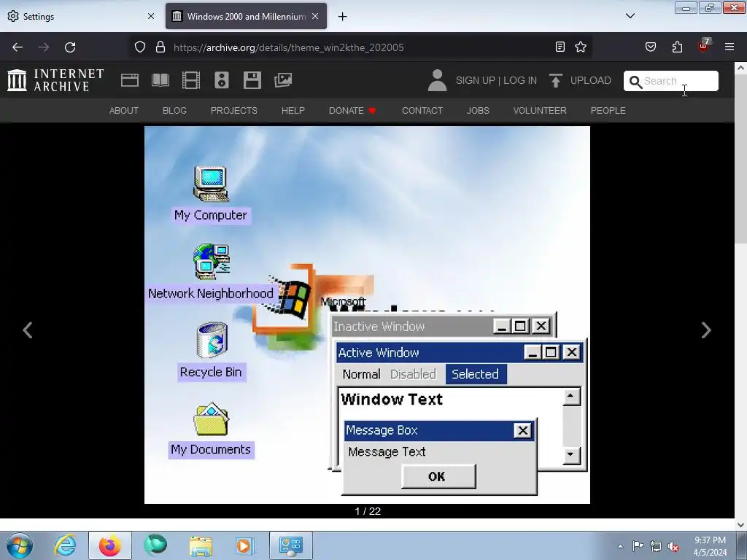Click the UPLOAD link
Screen dimensions: 747x560
(591, 80)
